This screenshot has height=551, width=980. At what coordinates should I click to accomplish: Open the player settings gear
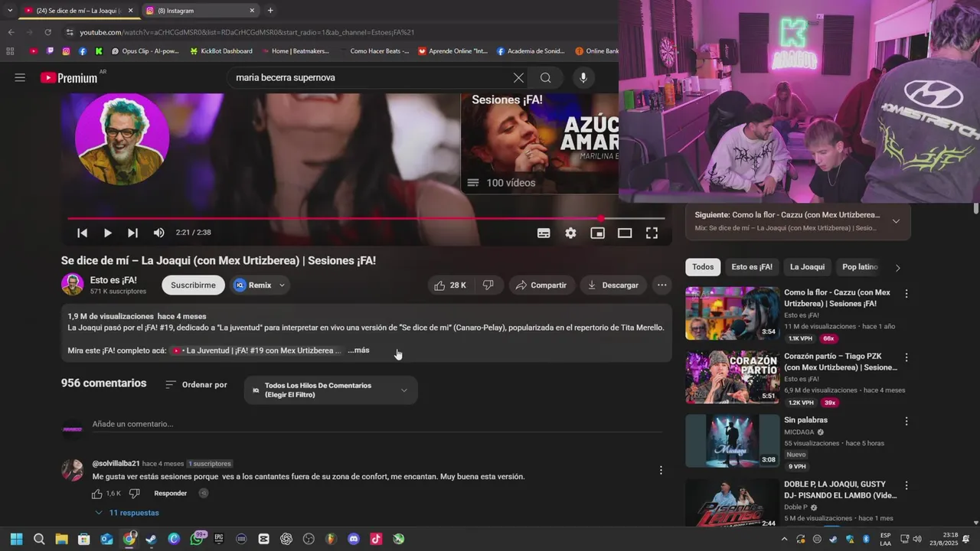click(570, 233)
